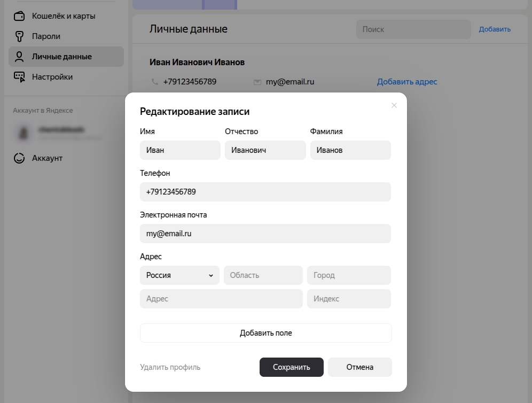
Task: Click the Отчество field with Иванович
Action: (265, 150)
